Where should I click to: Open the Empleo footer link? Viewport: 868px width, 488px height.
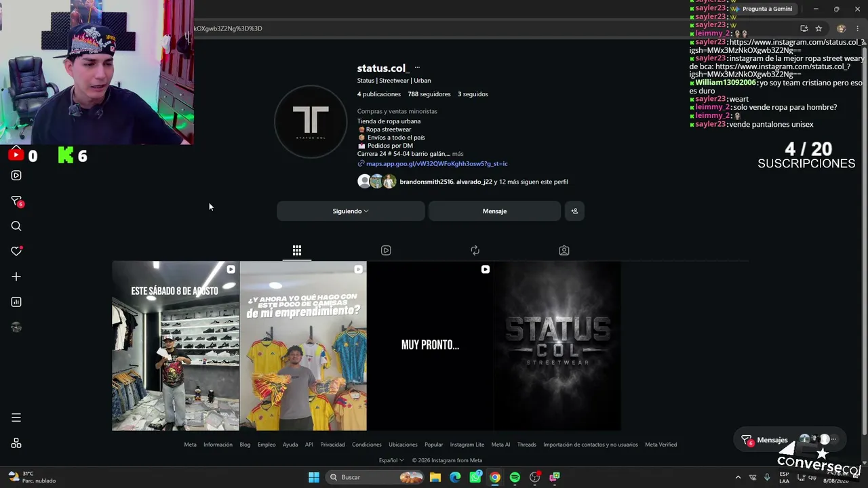pyautogui.click(x=267, y=445)
